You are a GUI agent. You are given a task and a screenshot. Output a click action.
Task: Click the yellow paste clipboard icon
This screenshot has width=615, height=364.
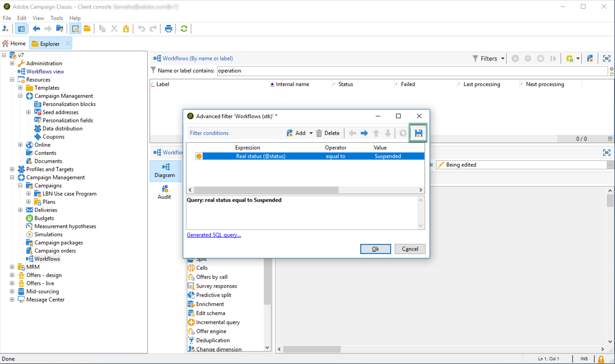[126, 29]
